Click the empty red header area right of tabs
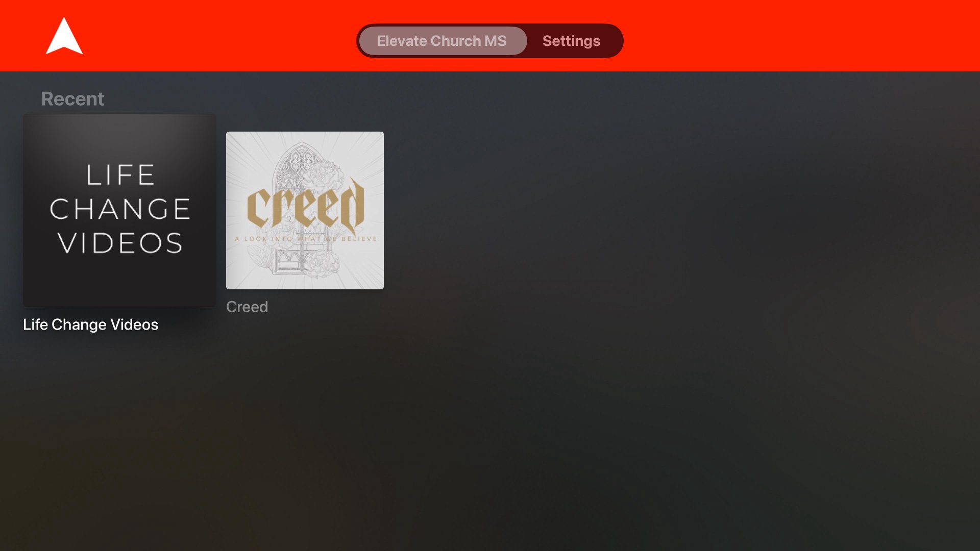Screen dimensions: 980x551 click(796, 36)
